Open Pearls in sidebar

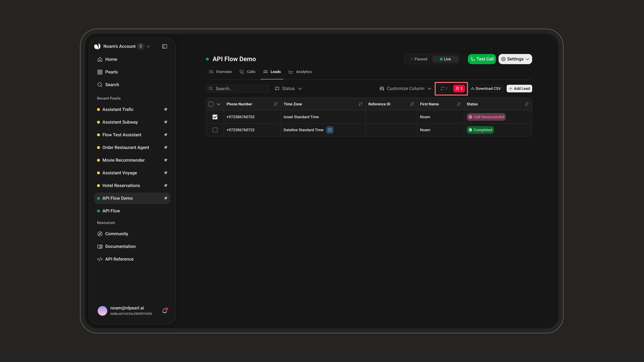[132, 72]
